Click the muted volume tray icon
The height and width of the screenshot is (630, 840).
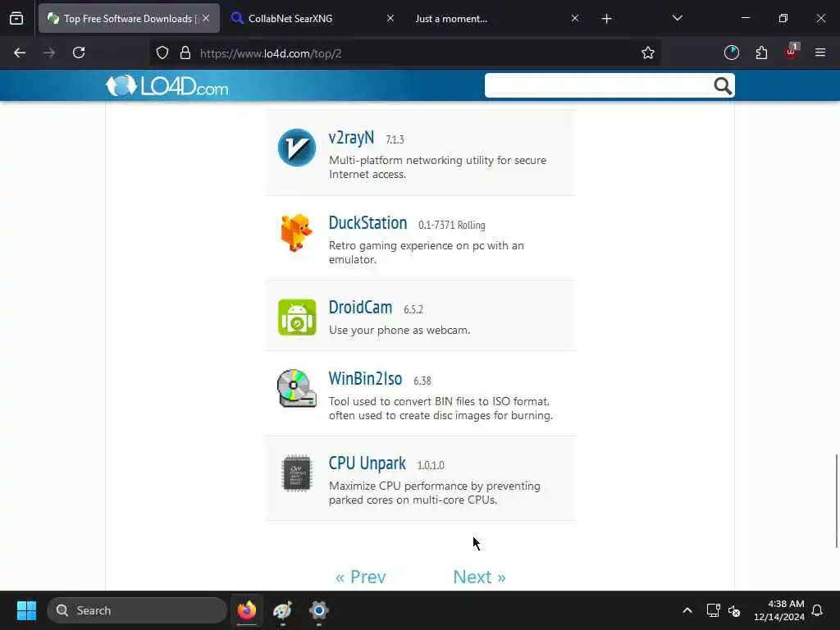(x=734, y=610)
